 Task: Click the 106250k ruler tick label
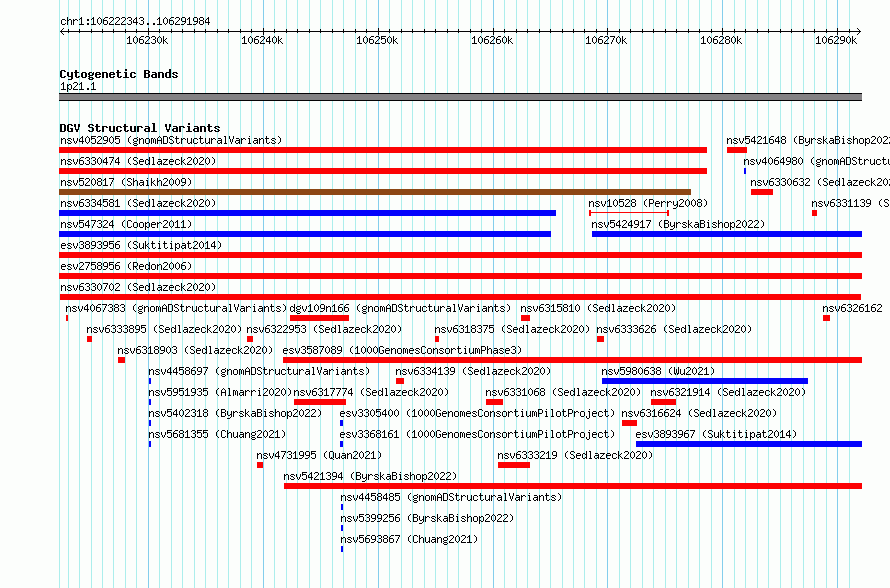(x=377, y=40)
